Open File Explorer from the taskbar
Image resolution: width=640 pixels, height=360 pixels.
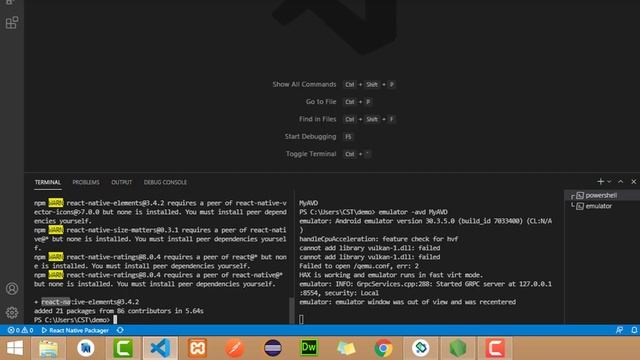[x=49, y=348]
